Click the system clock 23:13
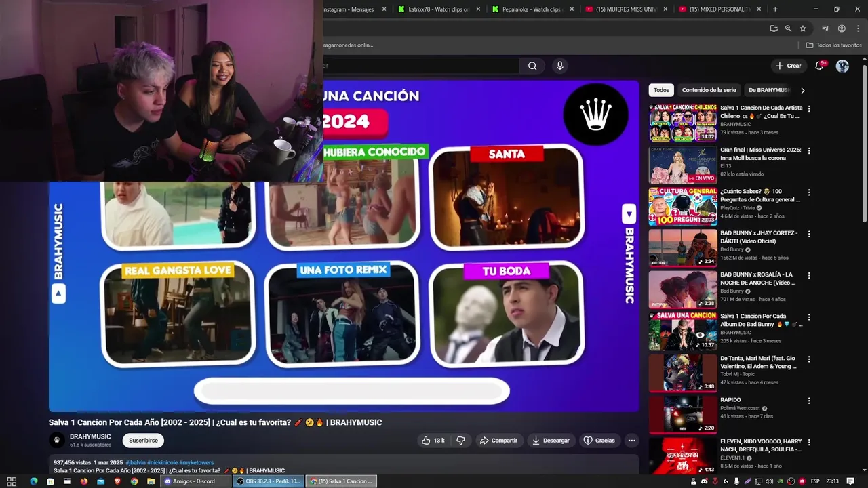The image size is (868, 488). tap(832, 481)
